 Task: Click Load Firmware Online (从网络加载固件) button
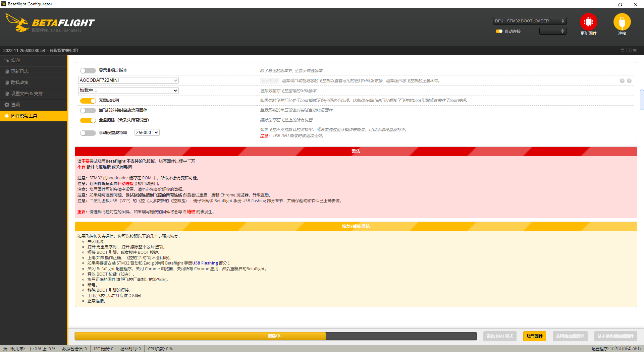[570, 336]
